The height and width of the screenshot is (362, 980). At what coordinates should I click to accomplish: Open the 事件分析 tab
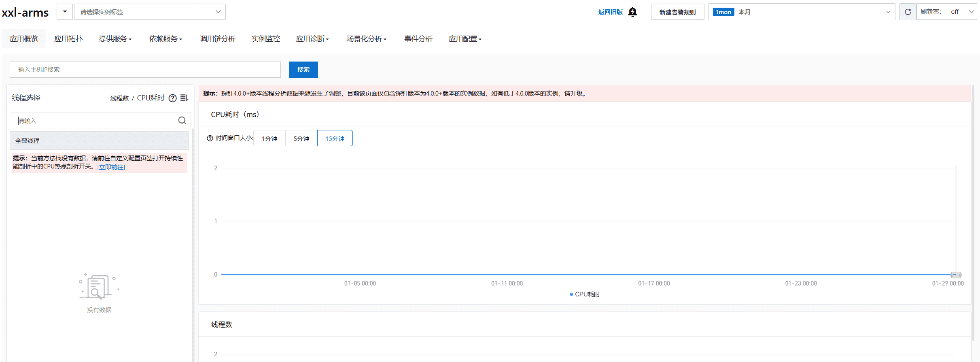418,39
